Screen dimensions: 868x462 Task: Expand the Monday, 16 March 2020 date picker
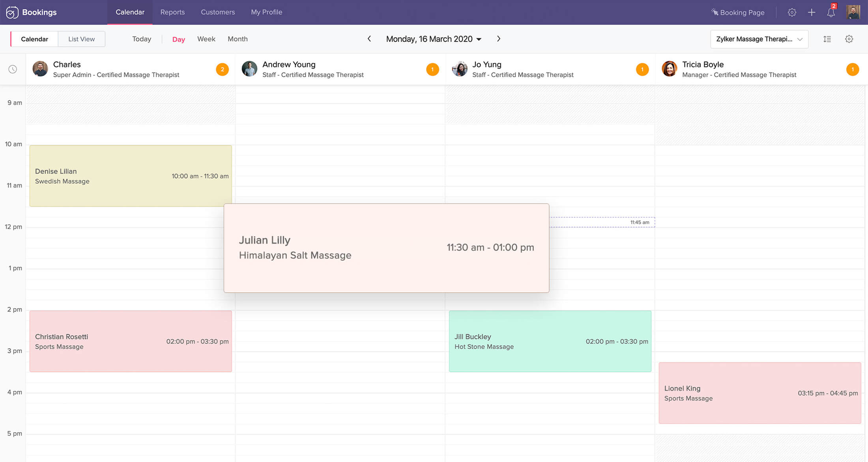click(x=434, y=39)
